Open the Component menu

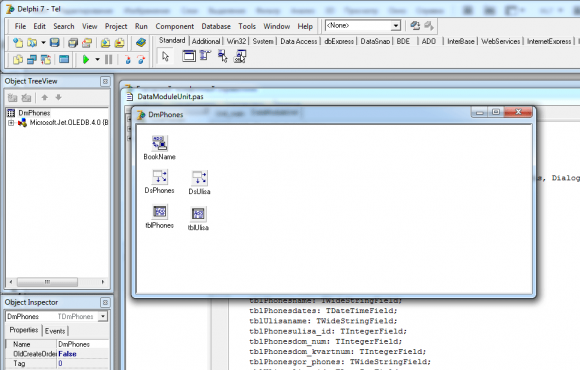click(x=175, y=26)
